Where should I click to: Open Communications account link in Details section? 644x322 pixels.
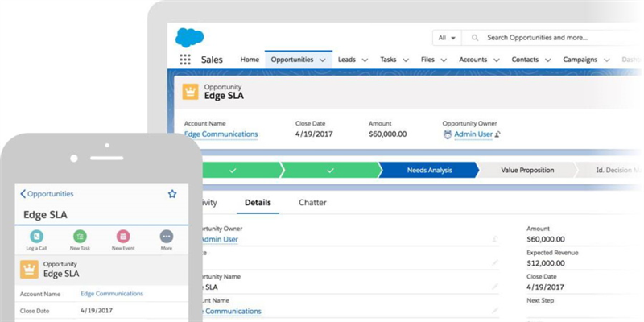click(230, 311)
